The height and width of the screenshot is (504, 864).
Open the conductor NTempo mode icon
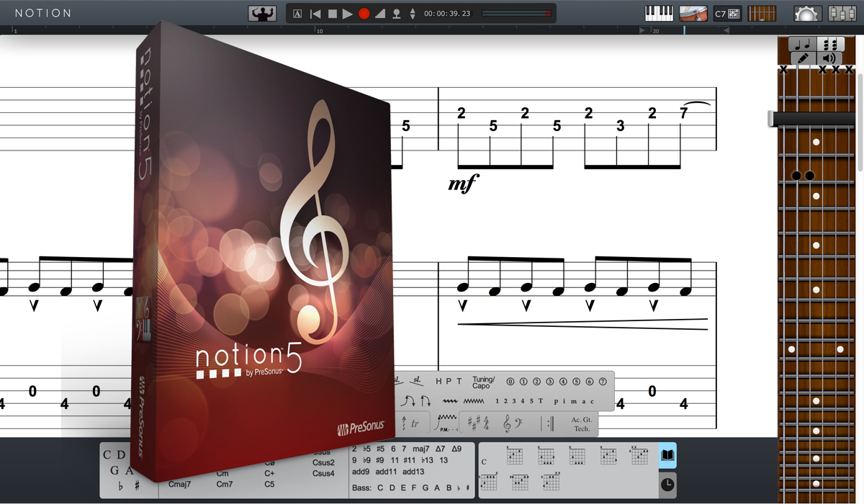[x=262, y=14]
